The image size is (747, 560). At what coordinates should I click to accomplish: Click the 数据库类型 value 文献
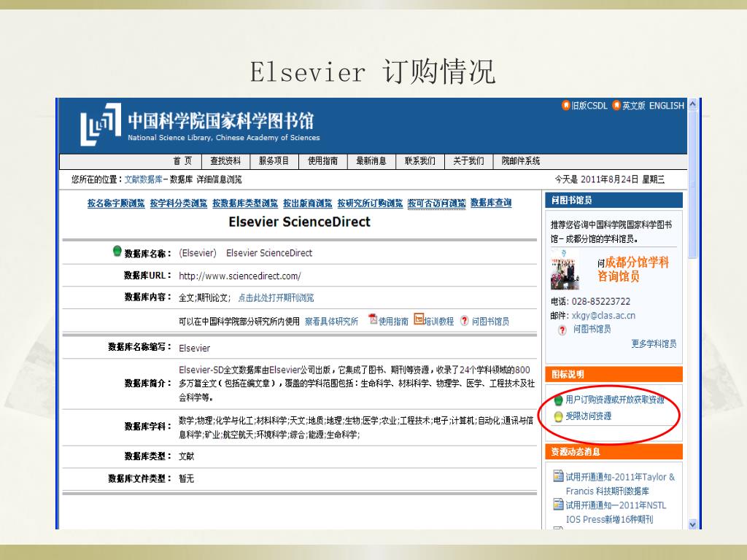186,456
